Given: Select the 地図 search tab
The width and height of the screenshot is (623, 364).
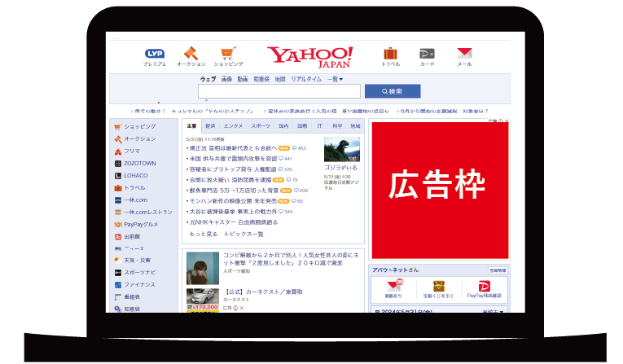Looking at the screenshot, I should pyautogui.click(x=279, y=80).
